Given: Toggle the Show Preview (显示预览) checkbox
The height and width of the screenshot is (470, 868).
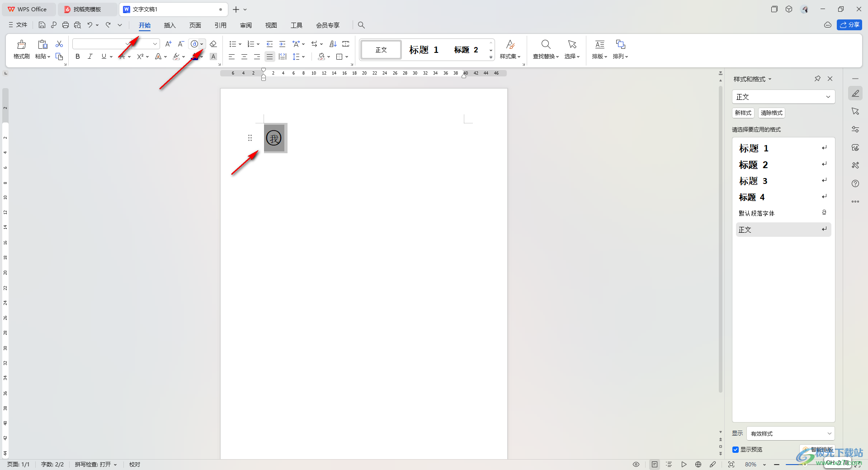Looking at the screenshot, I should pyautogui.click(x=736, y=450).
